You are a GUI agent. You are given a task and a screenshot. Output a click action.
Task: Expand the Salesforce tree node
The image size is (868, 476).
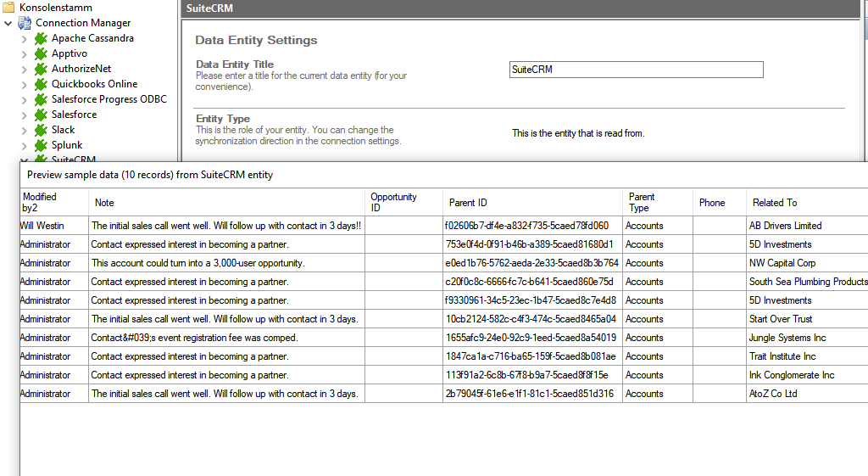(x=24, y=115)
